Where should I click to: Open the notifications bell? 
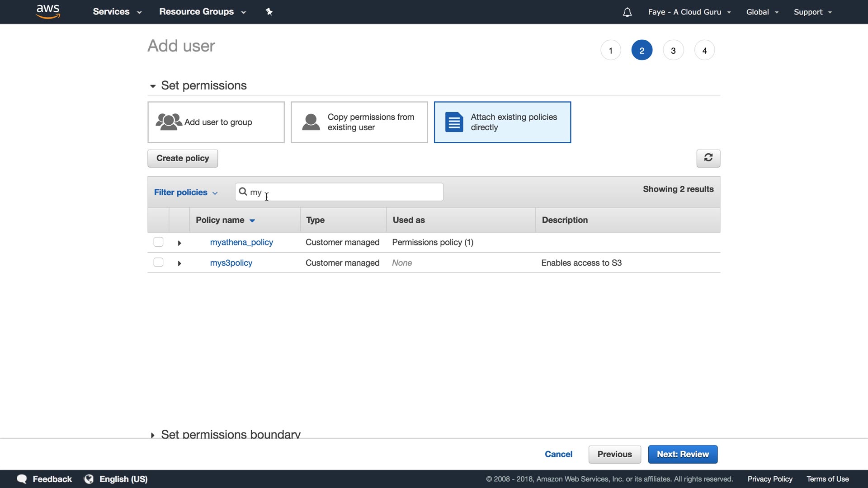(x=627, y=12)
